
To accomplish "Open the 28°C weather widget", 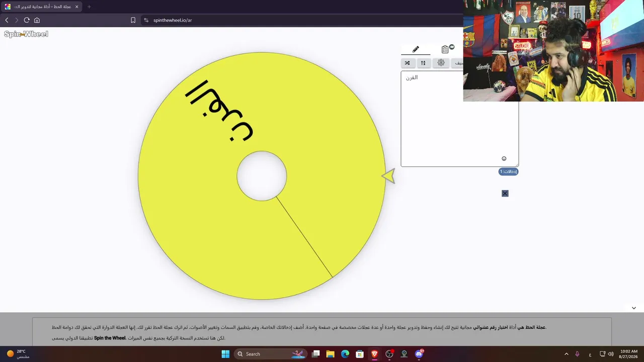I will click(18, 354).
